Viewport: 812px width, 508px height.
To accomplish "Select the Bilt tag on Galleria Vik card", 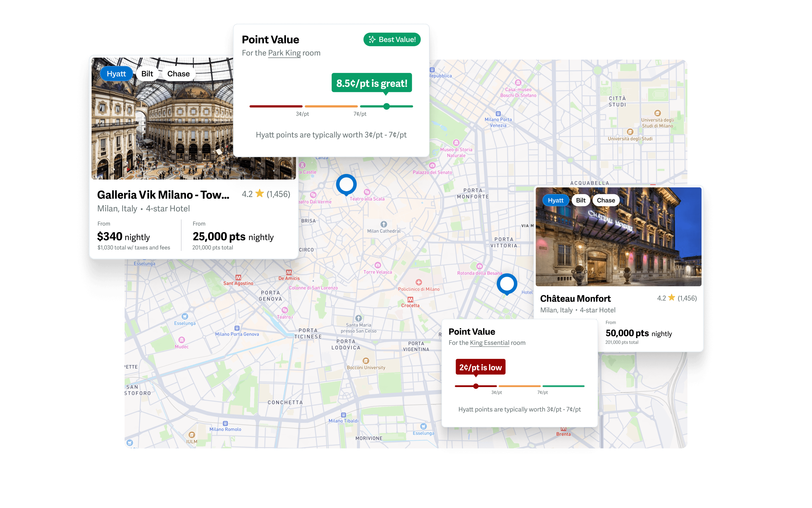I will click(x=147, y=74).
